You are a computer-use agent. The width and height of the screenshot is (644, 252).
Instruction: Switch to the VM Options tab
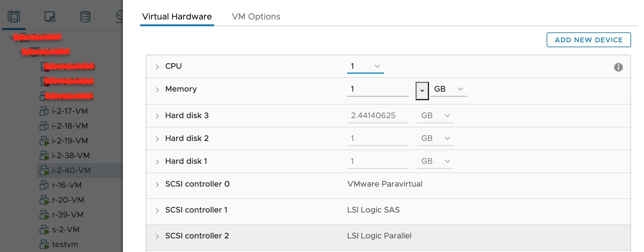point(256,17)
